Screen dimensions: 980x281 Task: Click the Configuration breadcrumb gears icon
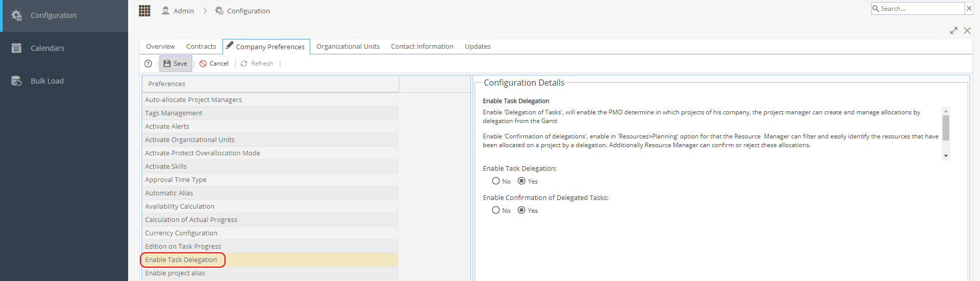(219, 10)
